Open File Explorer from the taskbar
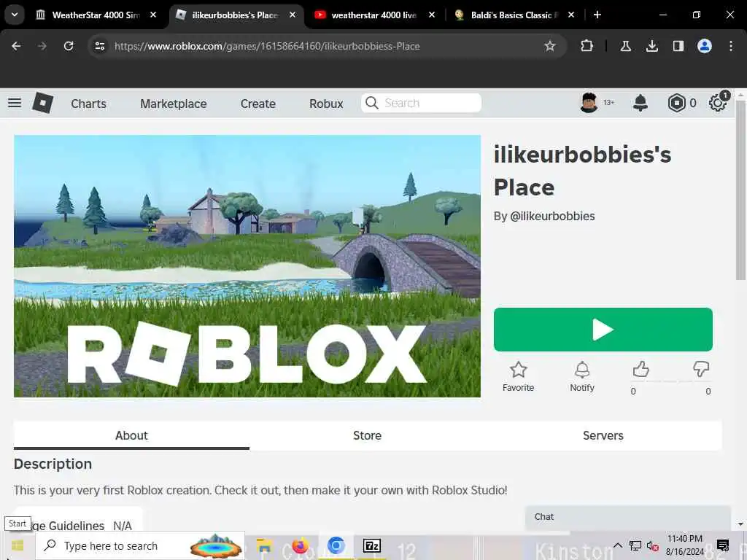The width and height of the screenshot is (747, 560). pos(263,545)
